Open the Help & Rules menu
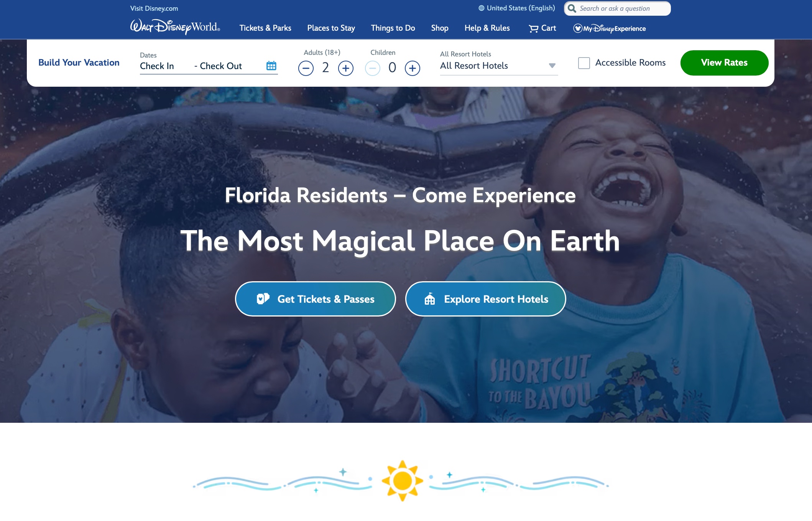This screenshot has width=812, height=521. pyautogui.click(x=487, y=28)
